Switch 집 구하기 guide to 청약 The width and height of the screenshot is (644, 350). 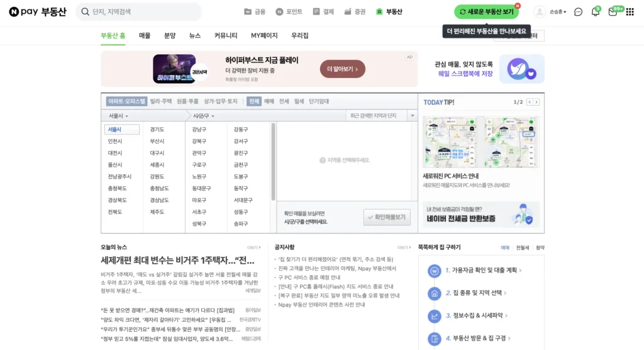(x=540, y=247)
